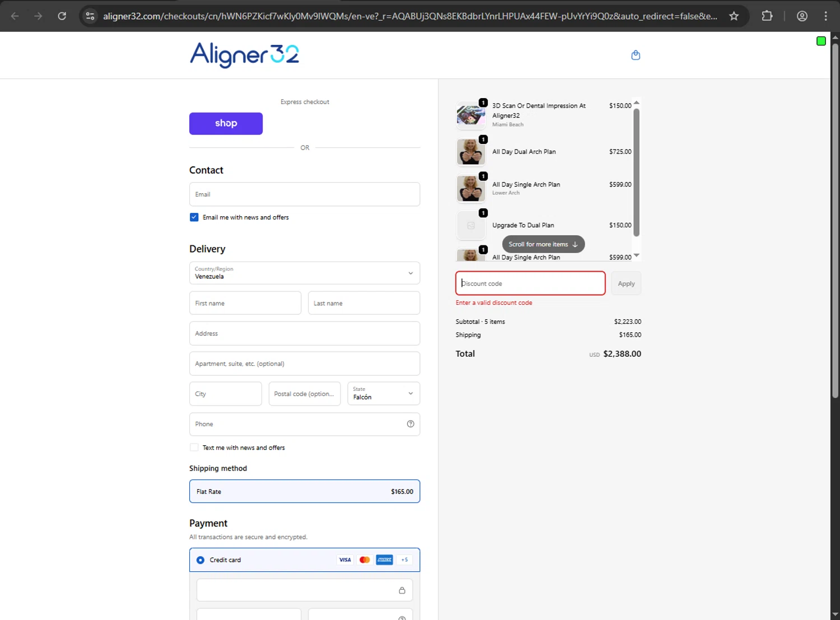Image resolution: width=840 pixels, height=620 pixels.
Task: Click the card number input field
Action: [x=305, y=590]
